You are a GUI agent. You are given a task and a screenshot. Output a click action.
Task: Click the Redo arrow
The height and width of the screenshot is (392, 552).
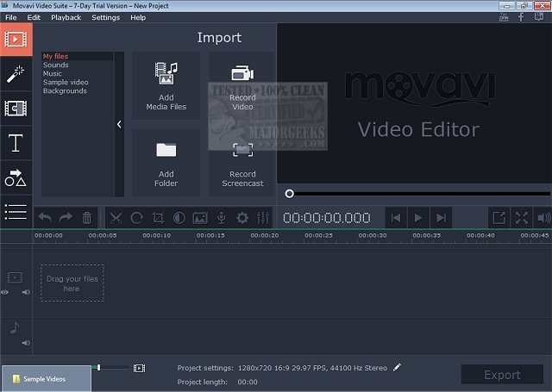(x=66, y=218)
